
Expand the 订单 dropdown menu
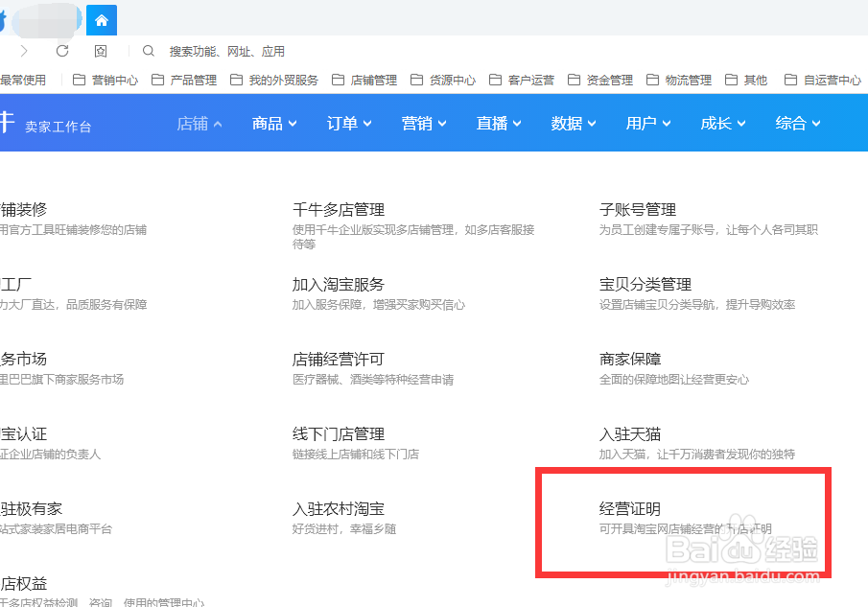(349, 123)
